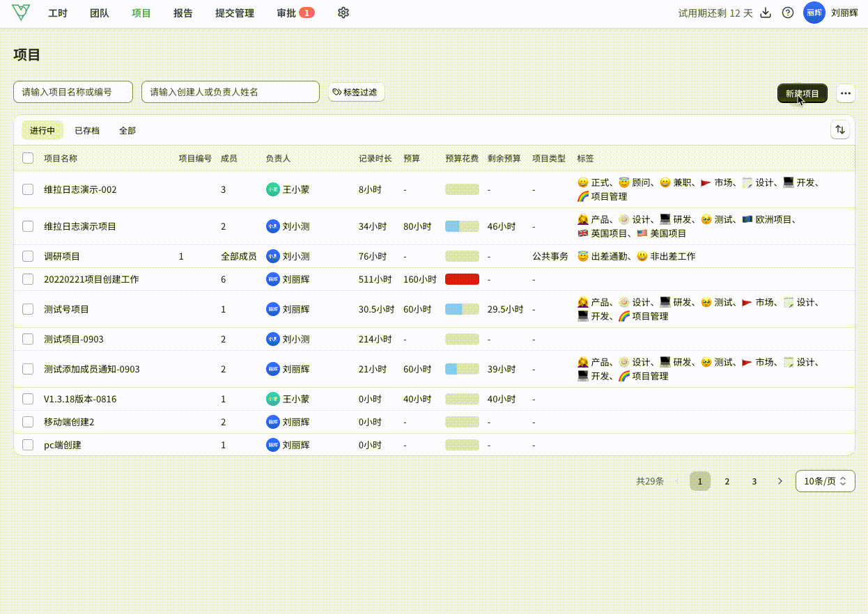The width and height of the screenshot is (868, 614).
Task: Check the 测试号项目 row checkbox
Action: coord(28,309)
